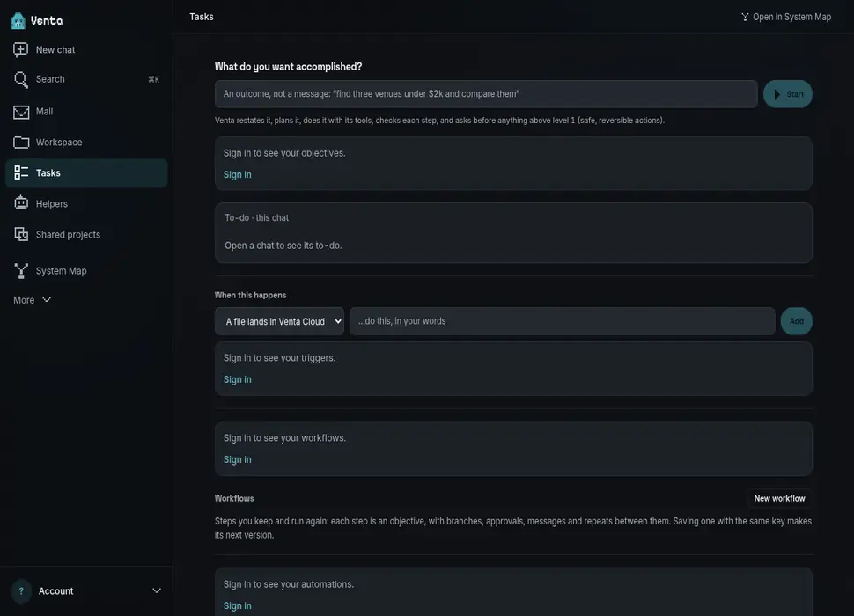Click the Account avatar question mark icon

click(21, 591)
